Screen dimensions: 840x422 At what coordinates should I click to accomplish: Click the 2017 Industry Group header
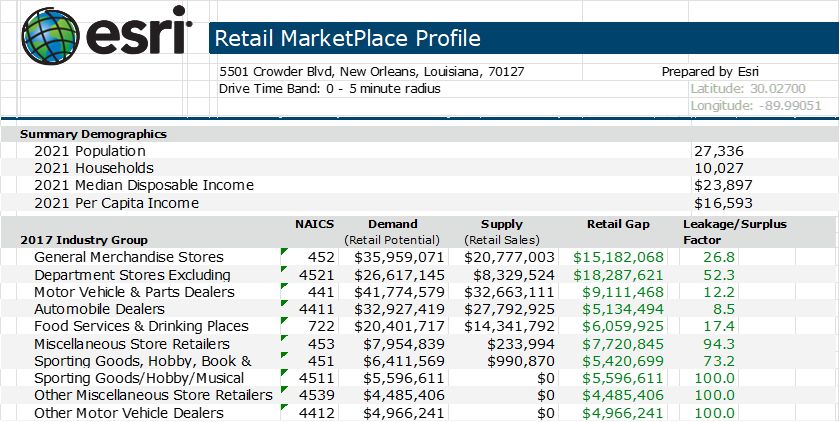[84, 240]
